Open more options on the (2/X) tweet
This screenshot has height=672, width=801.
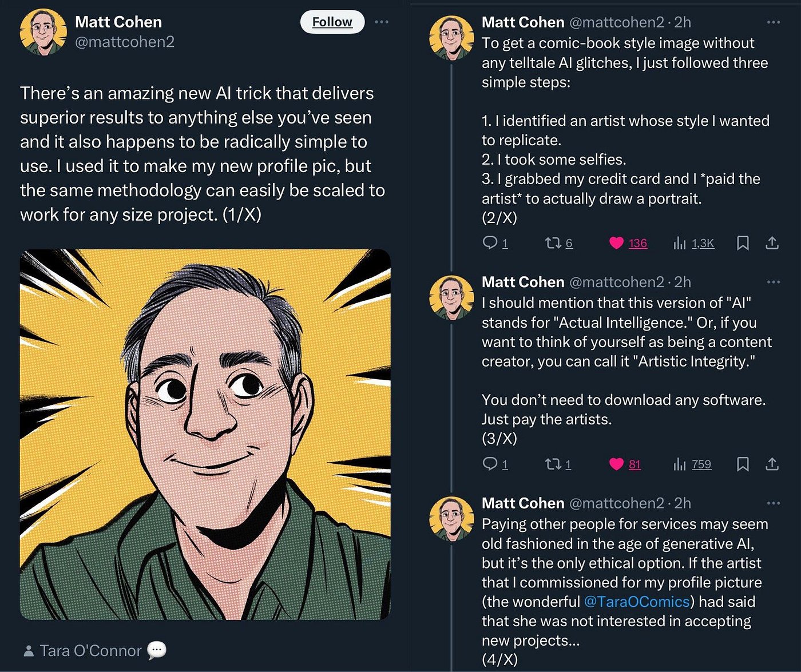tap(773, 22)
